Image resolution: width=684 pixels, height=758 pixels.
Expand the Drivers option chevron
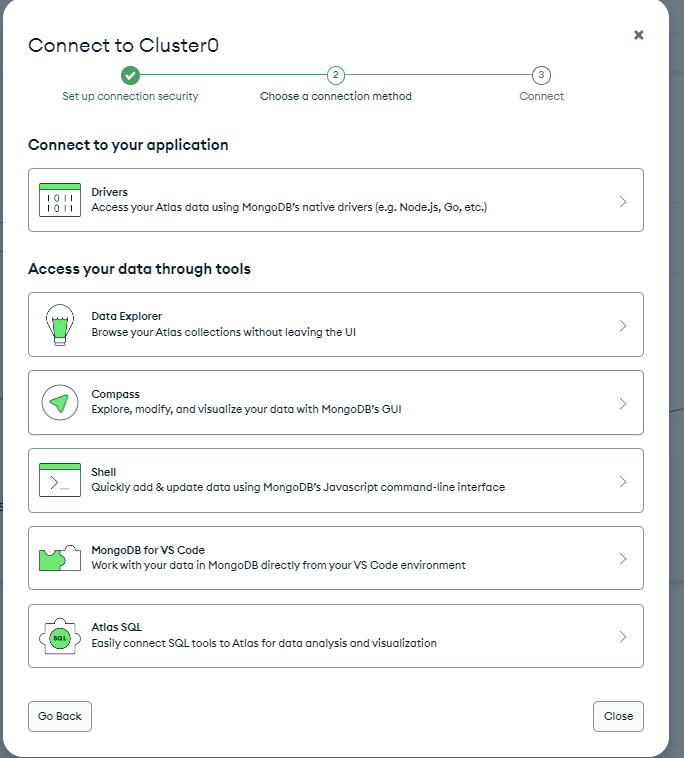(623, 202)
